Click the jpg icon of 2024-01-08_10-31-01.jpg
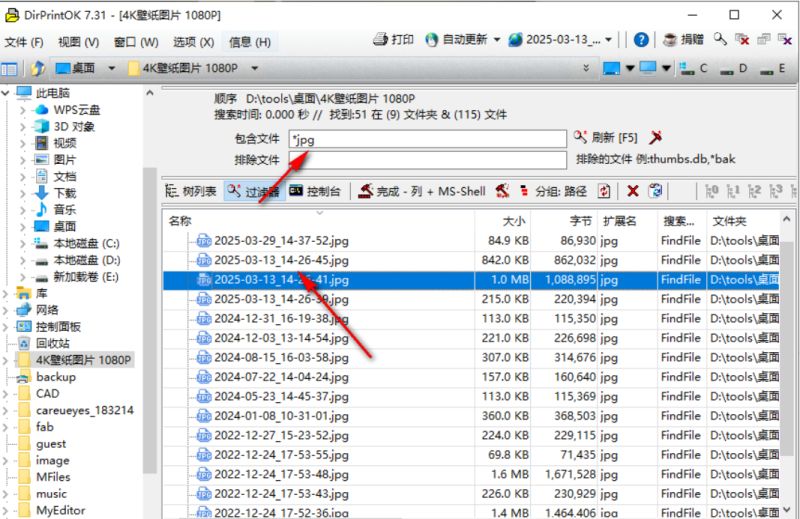The height and width of the screenshot is (519, 800). click(204, 416)
